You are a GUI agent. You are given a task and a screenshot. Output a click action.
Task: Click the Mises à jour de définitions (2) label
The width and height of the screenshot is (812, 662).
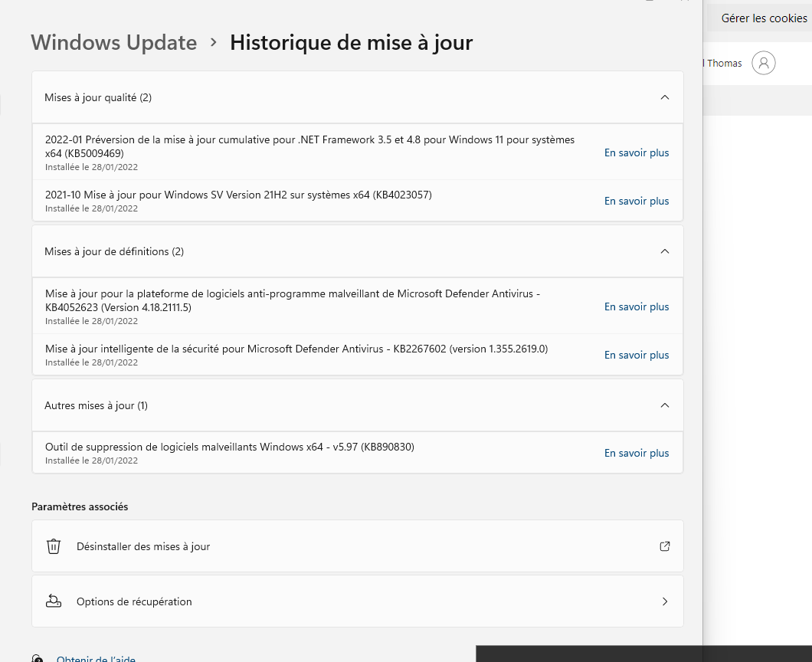pyautogui.click(x=114, y=251)
